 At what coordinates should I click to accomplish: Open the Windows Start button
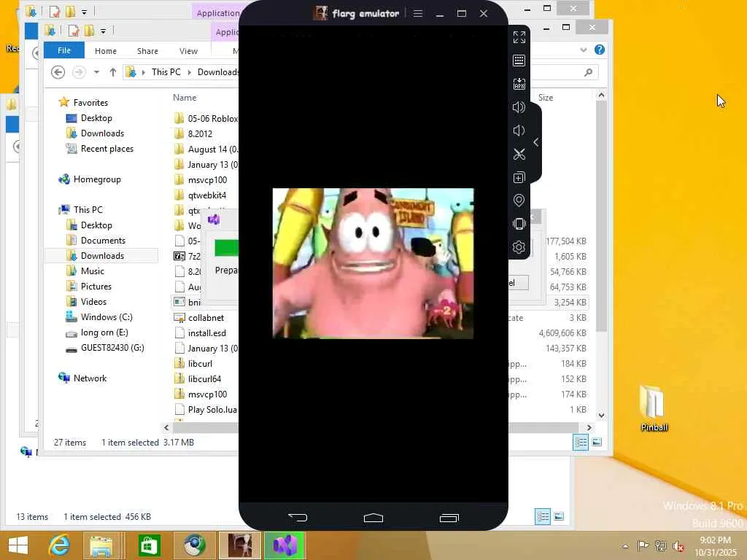coord(18,545)
